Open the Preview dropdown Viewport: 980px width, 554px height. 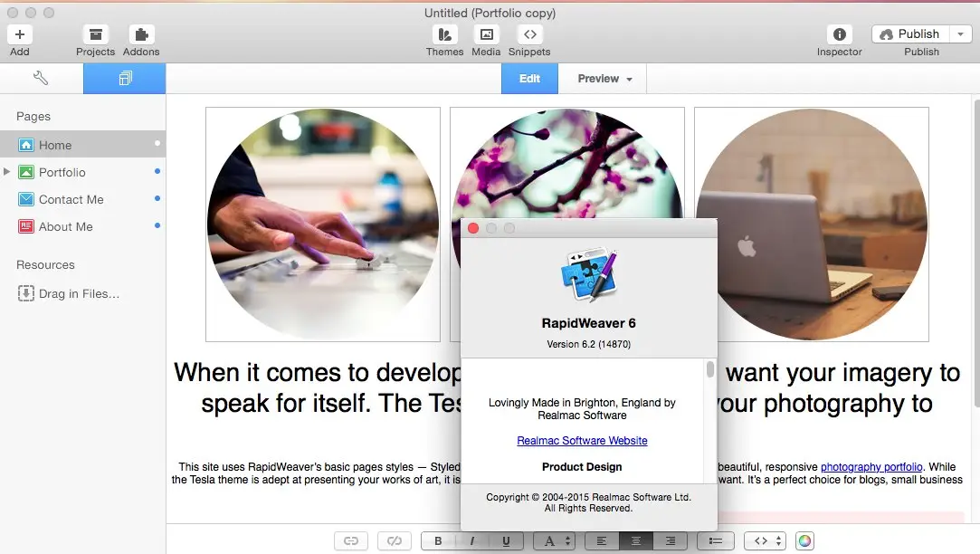604,78
